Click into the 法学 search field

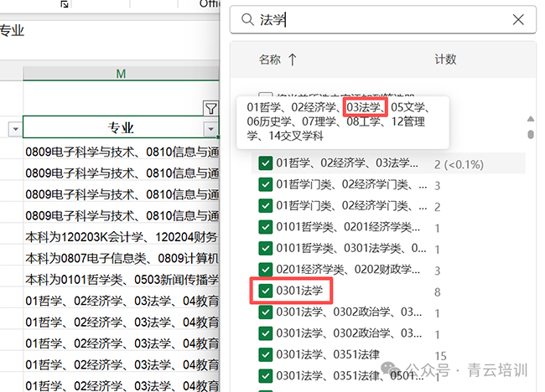point(377,20)
